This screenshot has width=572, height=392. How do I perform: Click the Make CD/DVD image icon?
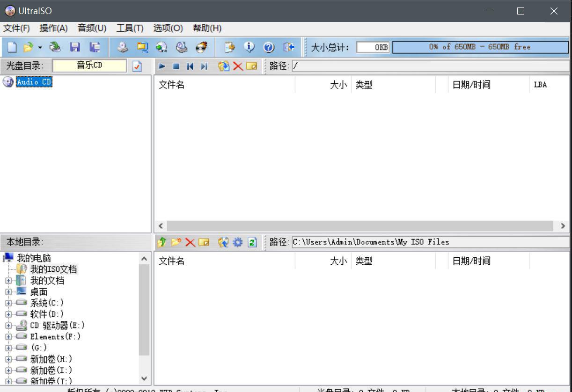(122, 47)
